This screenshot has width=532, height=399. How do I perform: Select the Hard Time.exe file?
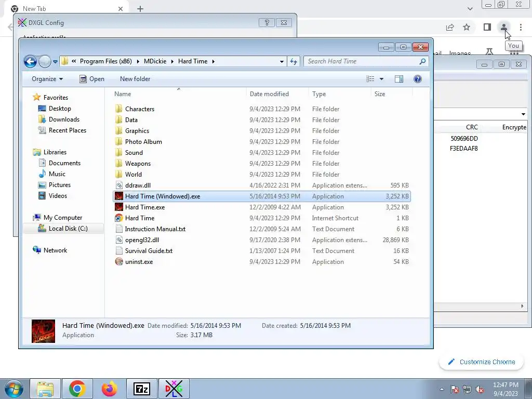tap(262, 207)
